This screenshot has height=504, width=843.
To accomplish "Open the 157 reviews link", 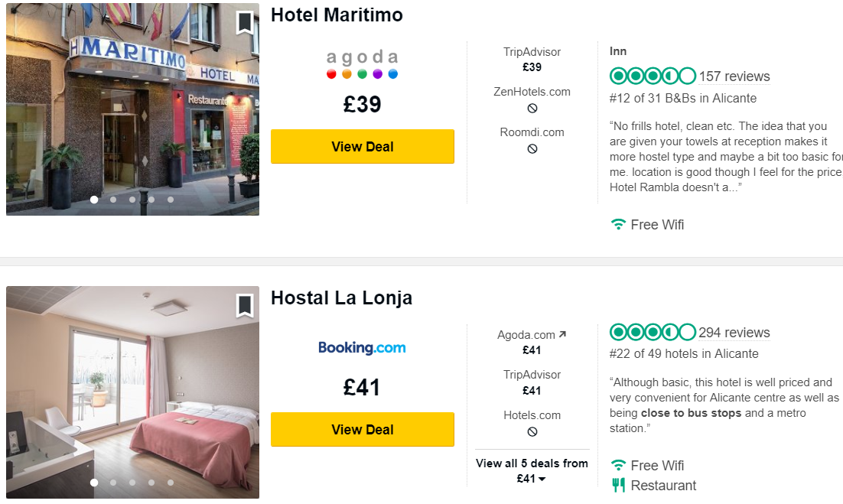I will 734,76.
